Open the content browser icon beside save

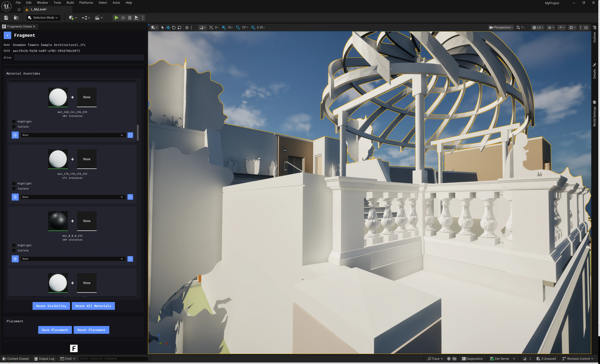point(16,18)
